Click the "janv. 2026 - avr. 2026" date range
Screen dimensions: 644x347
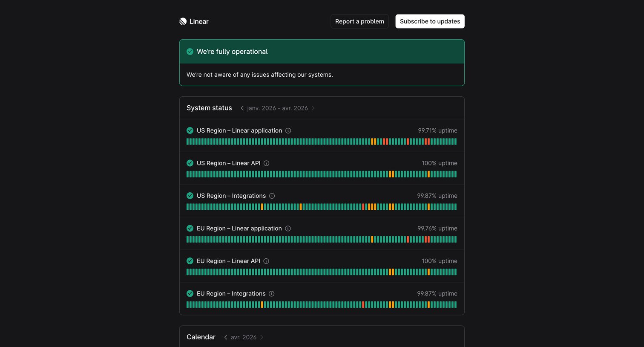click(277, 108)
